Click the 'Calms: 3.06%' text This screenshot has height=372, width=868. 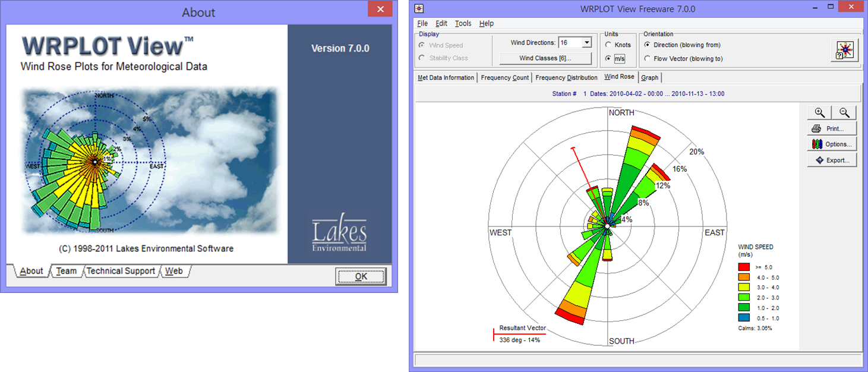coord(755,328)
